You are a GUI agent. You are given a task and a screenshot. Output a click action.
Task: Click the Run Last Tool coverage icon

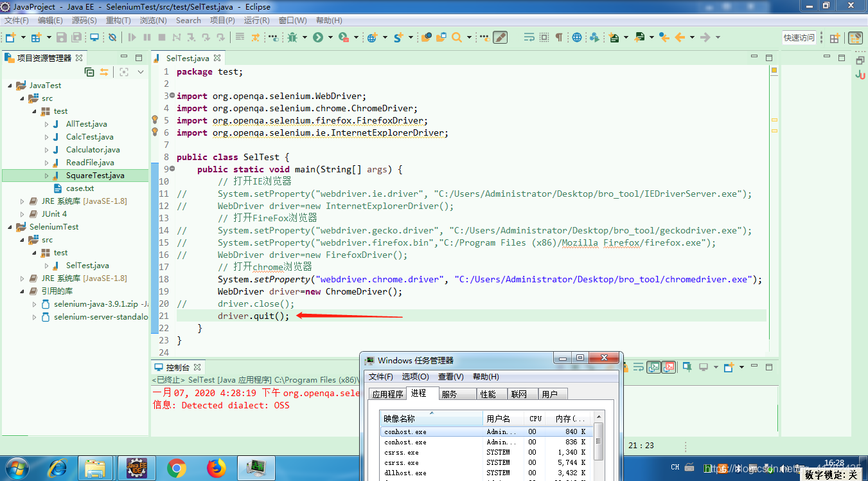tap(343, 37)
